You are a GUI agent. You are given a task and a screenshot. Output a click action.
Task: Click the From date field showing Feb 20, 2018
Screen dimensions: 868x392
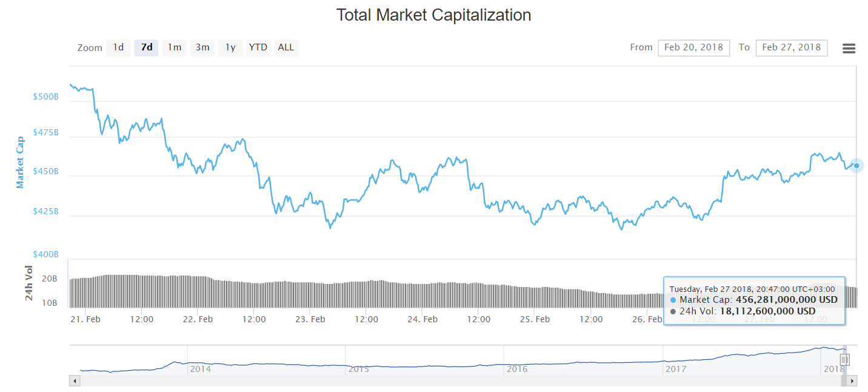[x=693, y=47]
